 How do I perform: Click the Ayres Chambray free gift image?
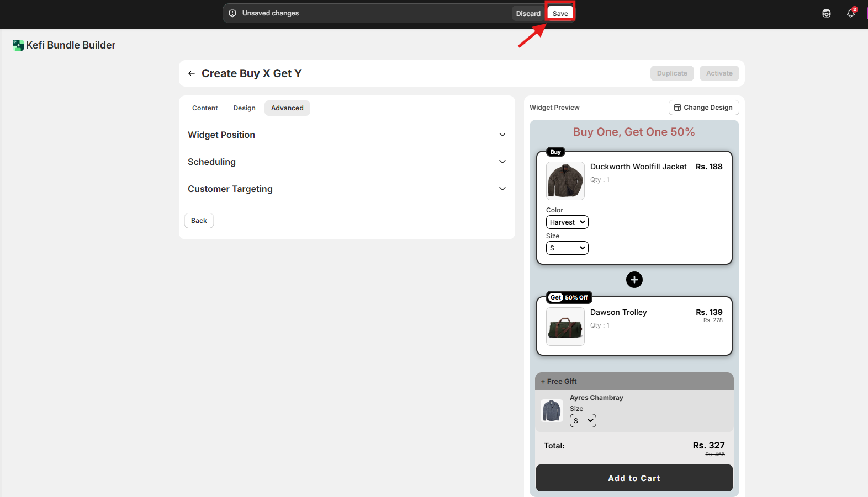(552, 411)
